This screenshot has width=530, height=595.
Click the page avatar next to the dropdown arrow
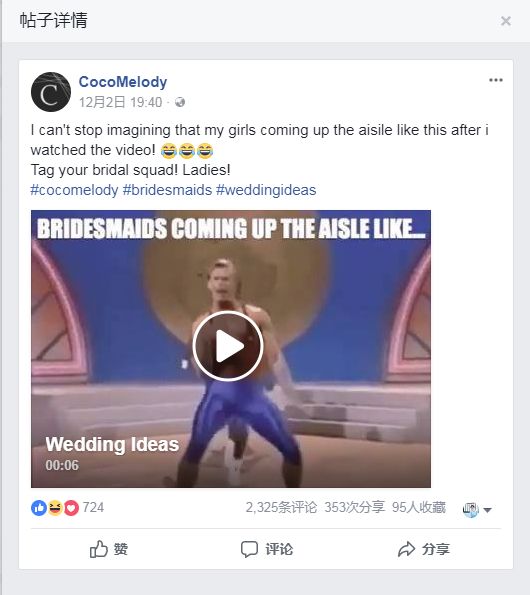(471, 510)
